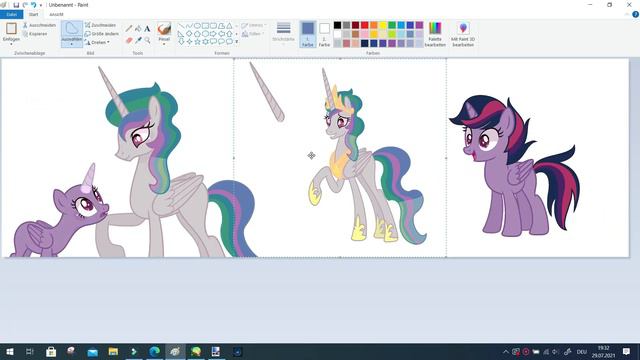Click the Save icon in quick access toolbar
Viewport: 640px width, 360px height.
(16, 5)
